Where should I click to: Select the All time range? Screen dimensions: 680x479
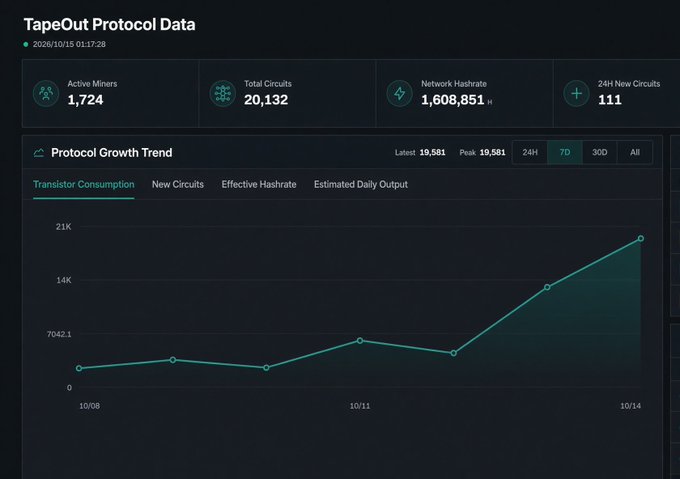click(x=634, y=152)
